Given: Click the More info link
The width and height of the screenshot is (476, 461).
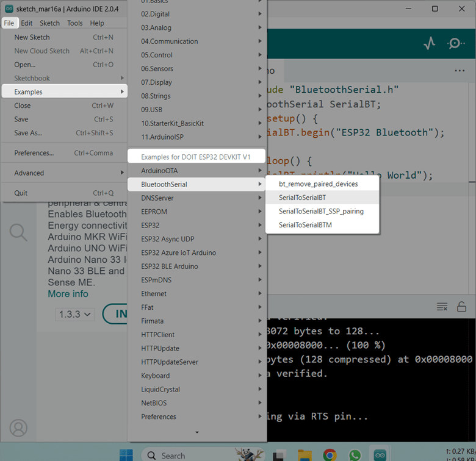Looking at the screenshot, I should pos(68,293).
